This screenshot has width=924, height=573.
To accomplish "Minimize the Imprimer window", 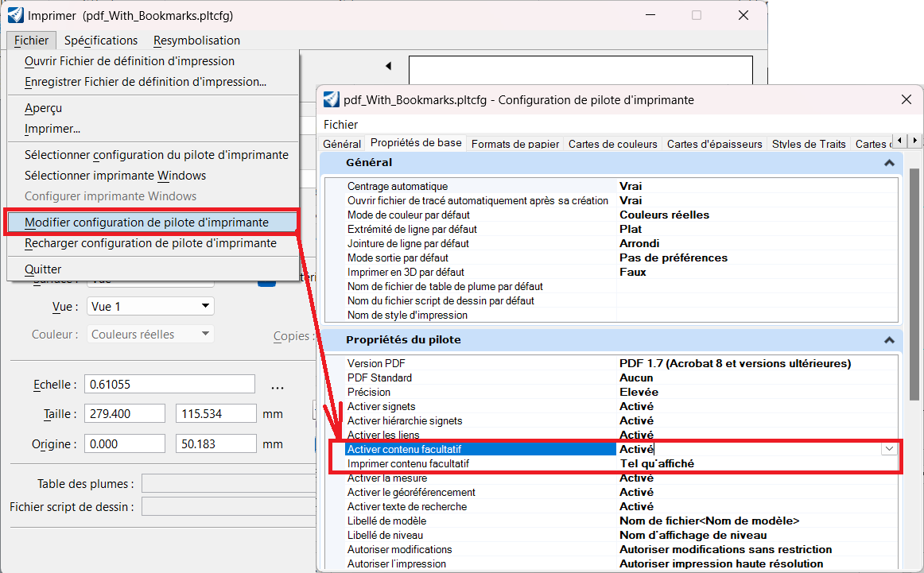I will 650,15.
